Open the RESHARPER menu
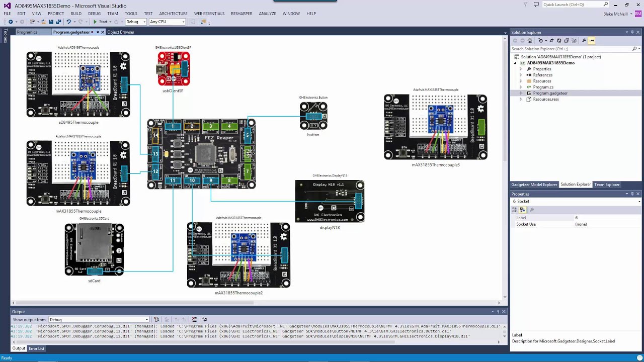 (x=242, y=14)
